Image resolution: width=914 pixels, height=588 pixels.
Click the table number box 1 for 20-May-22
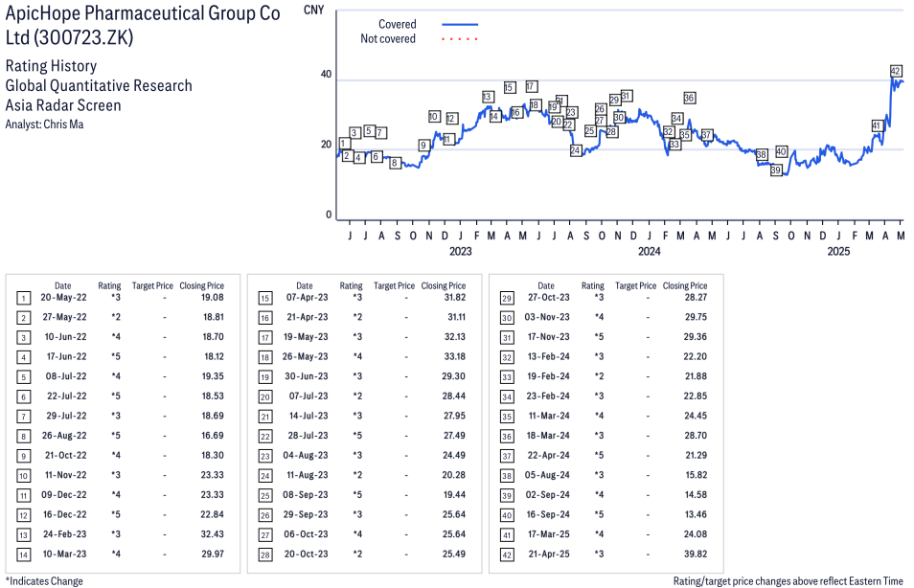click(23, 299)
